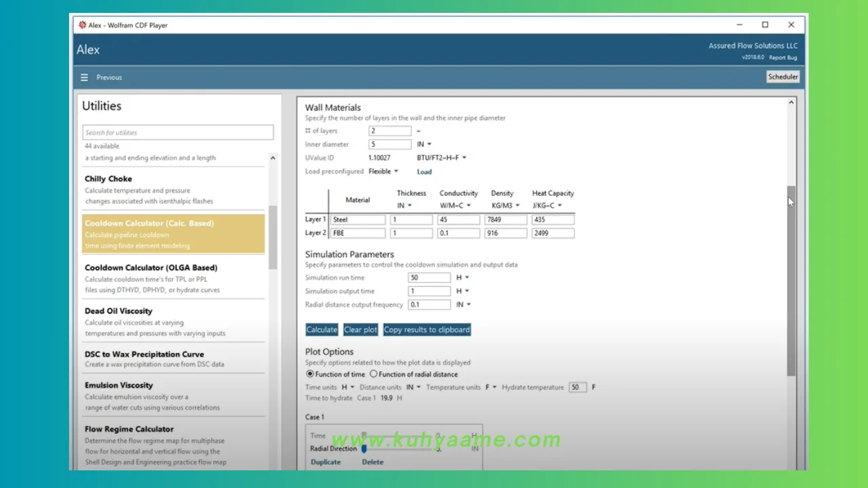Image resolution: width=868 pixels, height=488 pixels.
Task: Click Layer 1 material field containing Steel
Action: 358,220
